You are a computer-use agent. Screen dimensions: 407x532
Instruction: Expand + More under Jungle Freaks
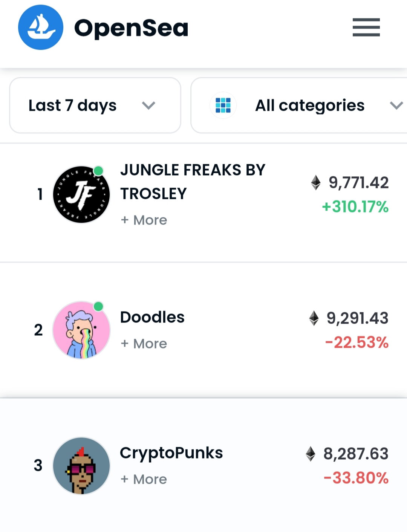(144, 220)
